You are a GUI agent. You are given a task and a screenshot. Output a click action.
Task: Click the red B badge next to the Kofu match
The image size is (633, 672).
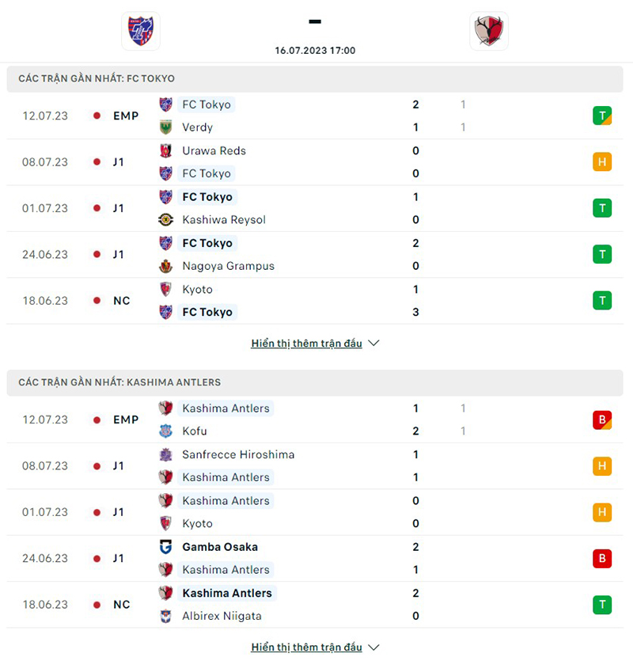(x=602, y=420)
